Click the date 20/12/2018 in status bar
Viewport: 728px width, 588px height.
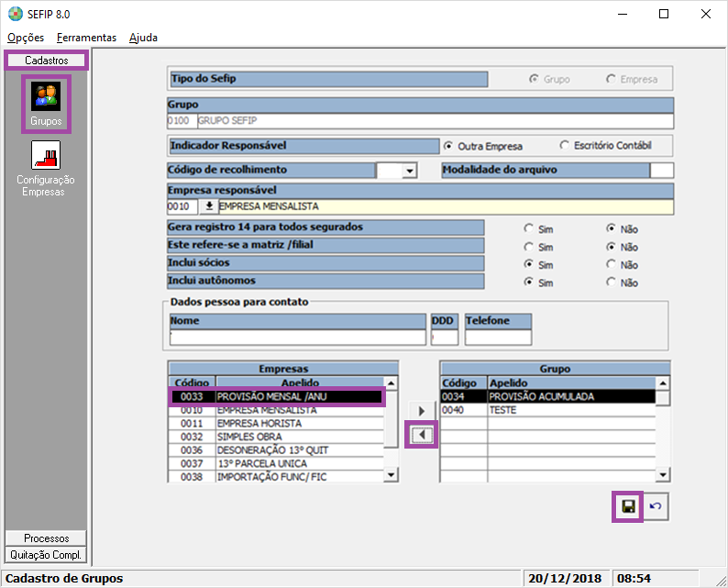click(565, 579)
